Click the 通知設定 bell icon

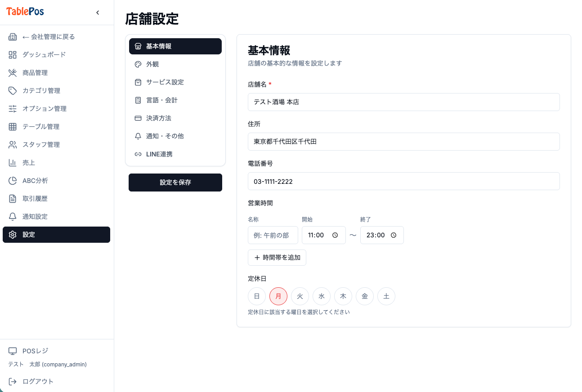13,217
